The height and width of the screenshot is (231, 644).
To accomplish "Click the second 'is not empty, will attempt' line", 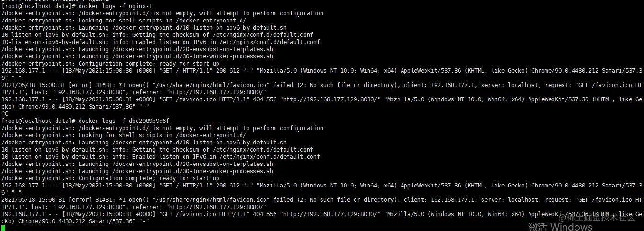I will [162, 128].
